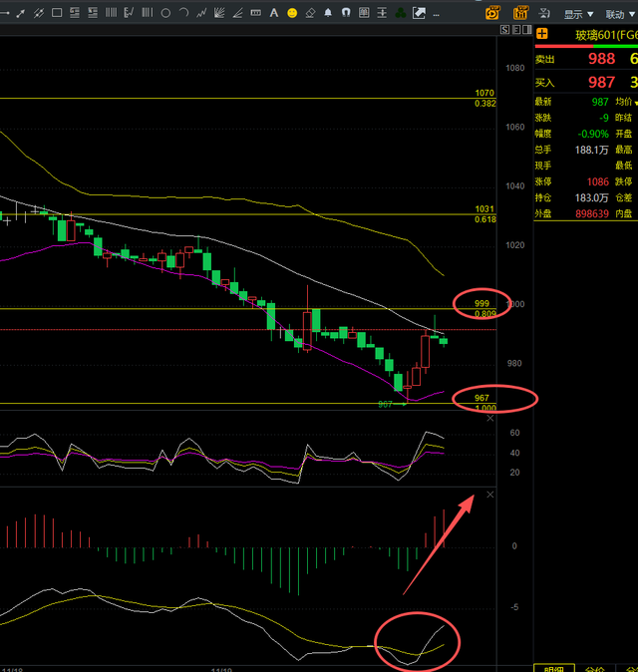The image size is (638, 672).
Task: Click the 昨结 label
Action: (624, 118)
